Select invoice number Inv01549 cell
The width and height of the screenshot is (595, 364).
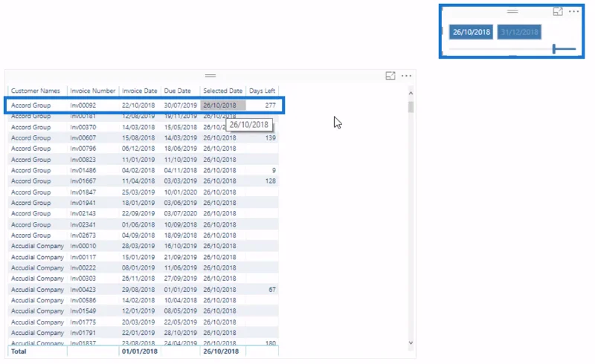click(x=83, y=311)
